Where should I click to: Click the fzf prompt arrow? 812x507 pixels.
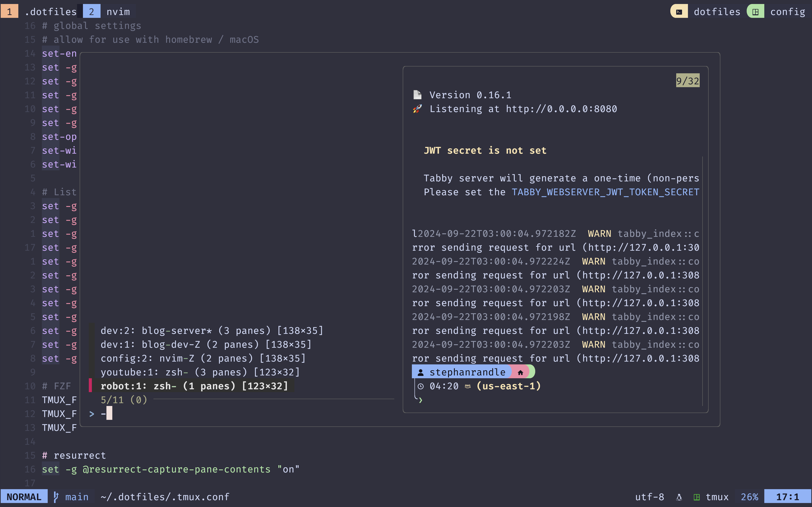coord(92,414)
